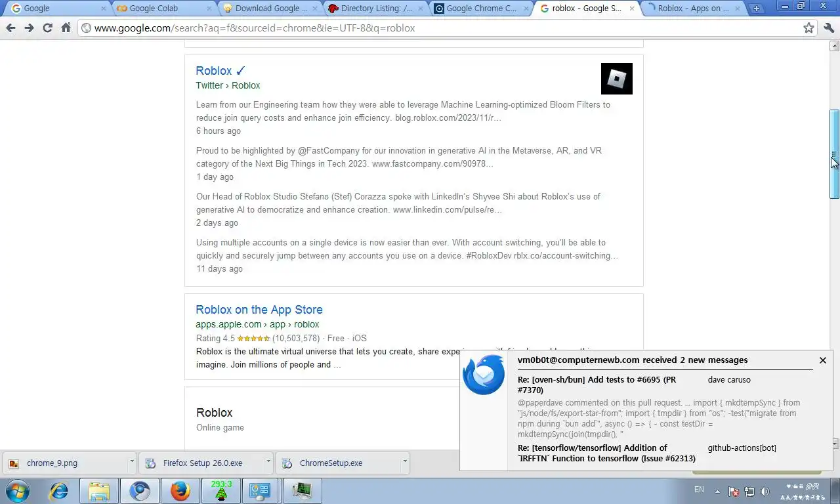
Task: Open the taskbar clock
Action: (803, 492)
